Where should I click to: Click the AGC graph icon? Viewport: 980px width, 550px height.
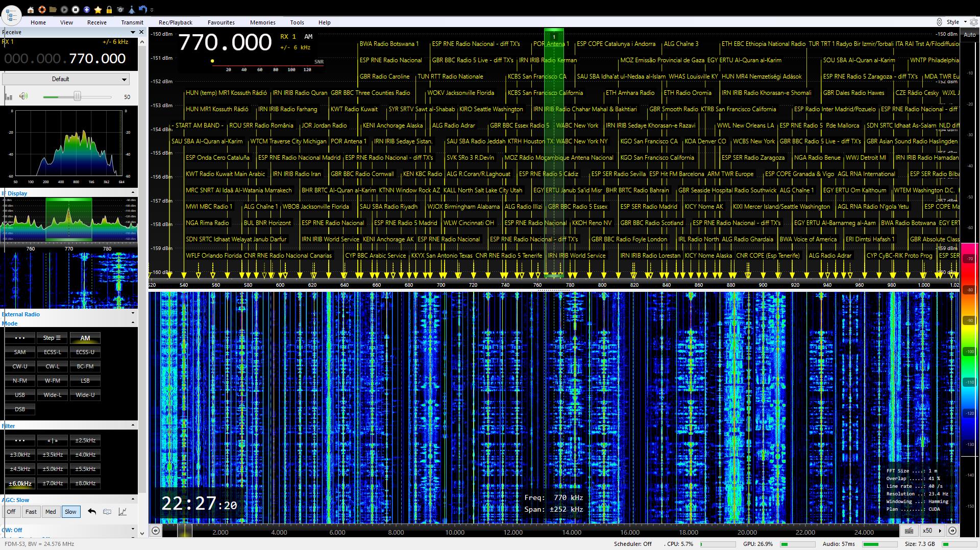pyautogui.click(x=122, y=512)
